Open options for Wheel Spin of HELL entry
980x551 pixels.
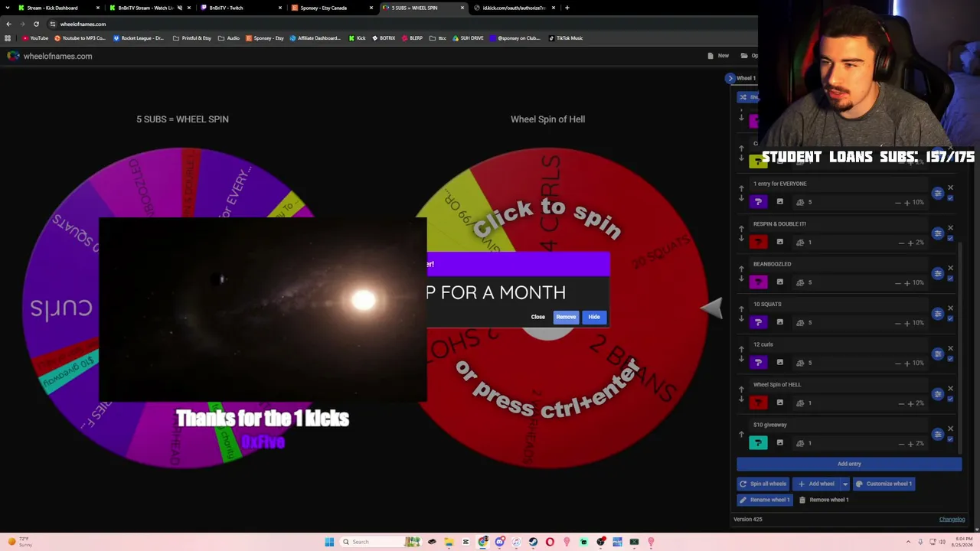pyautogui.click(x=938, y=394)
